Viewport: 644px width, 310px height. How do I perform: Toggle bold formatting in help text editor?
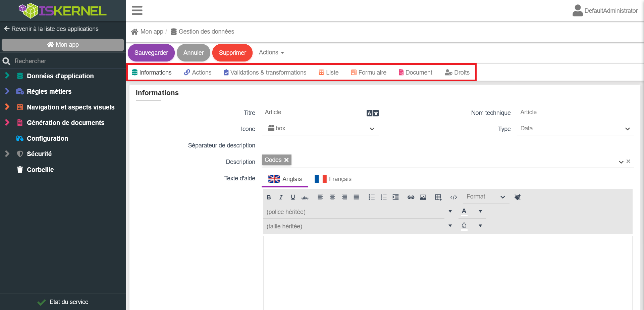click(x=269, y=197)
